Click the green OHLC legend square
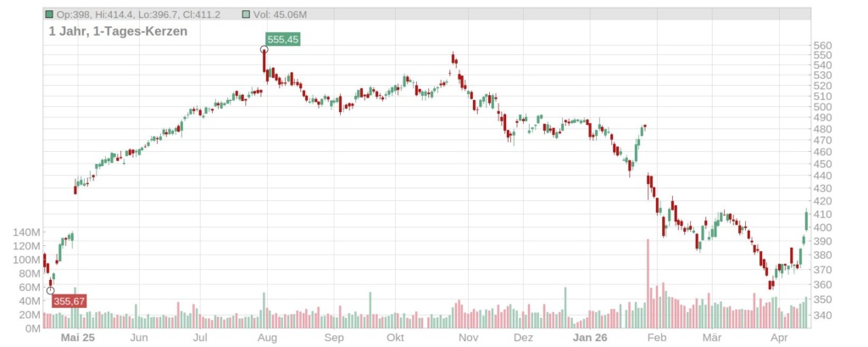This screenshot has height=347, width=868. [x=49, y=15]
